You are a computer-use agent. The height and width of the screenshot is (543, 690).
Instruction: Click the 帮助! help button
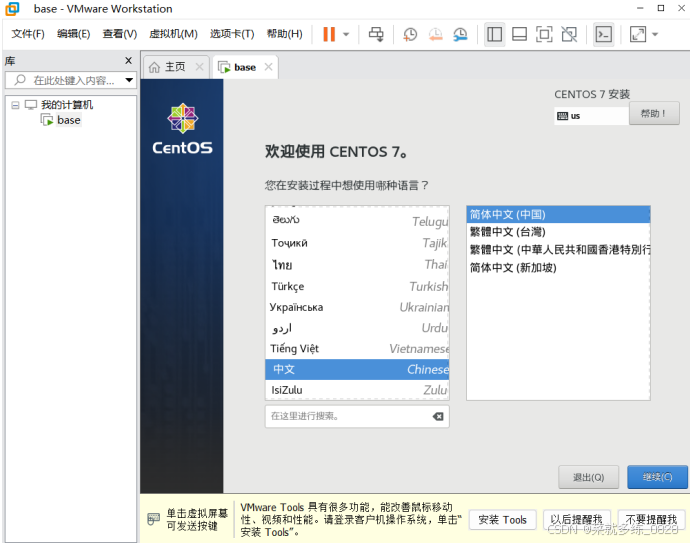tap(654, 114)
